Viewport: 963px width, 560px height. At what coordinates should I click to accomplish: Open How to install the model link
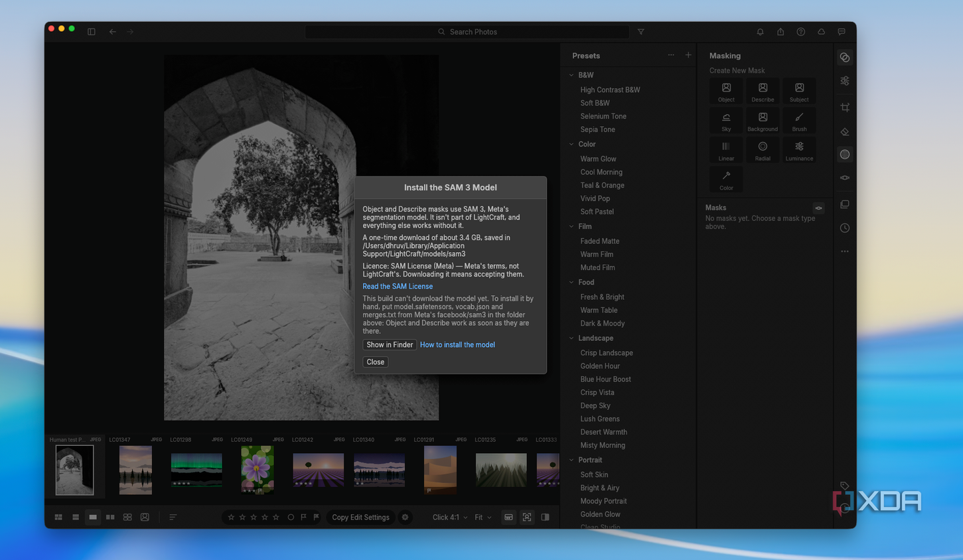pyautogui.click(x=457, y=344)
